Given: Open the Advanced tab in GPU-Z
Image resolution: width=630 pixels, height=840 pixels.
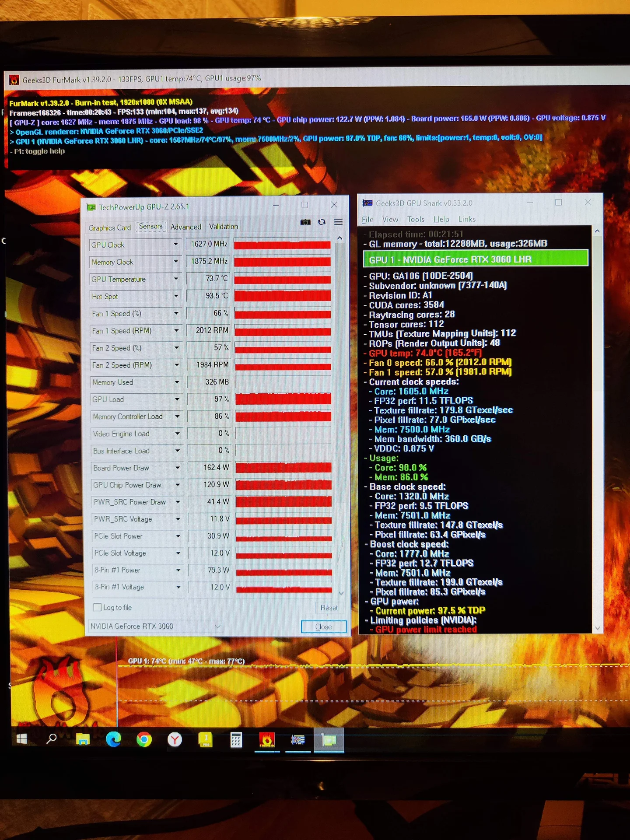Looking at the screenshot, I should click(x=186, y=227).
